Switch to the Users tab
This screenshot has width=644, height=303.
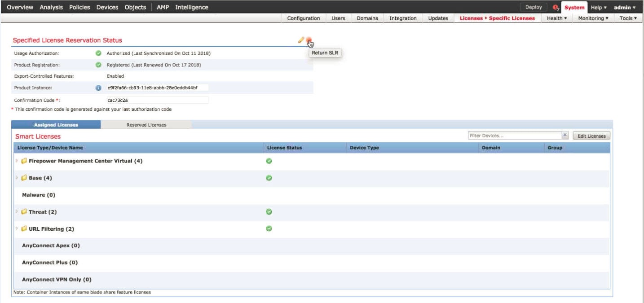click(338, 18)
